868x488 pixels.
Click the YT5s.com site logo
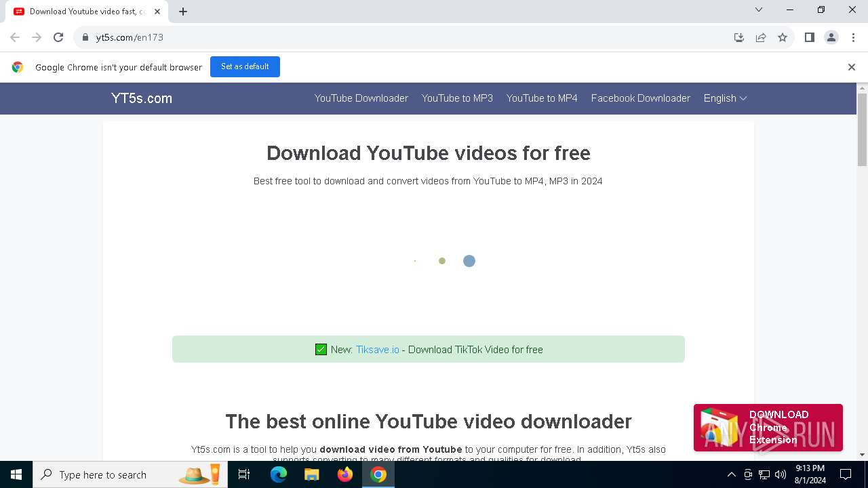142,98
